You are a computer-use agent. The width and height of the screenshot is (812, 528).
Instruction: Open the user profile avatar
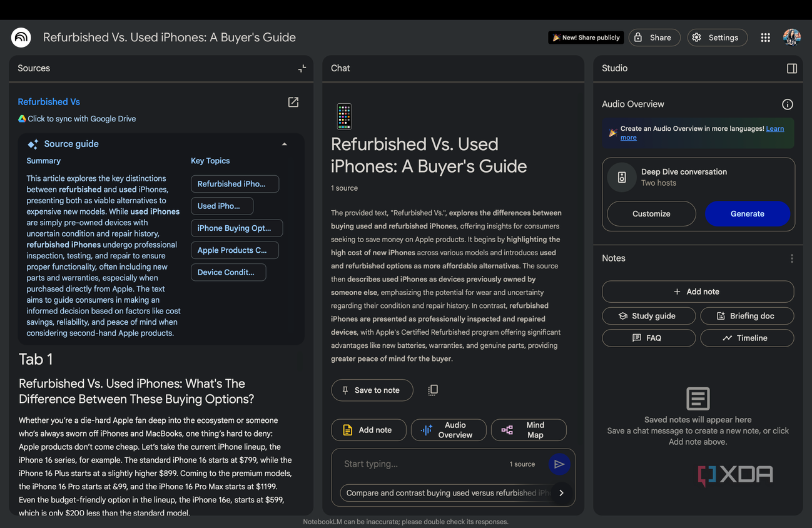[x=792, y=37]
